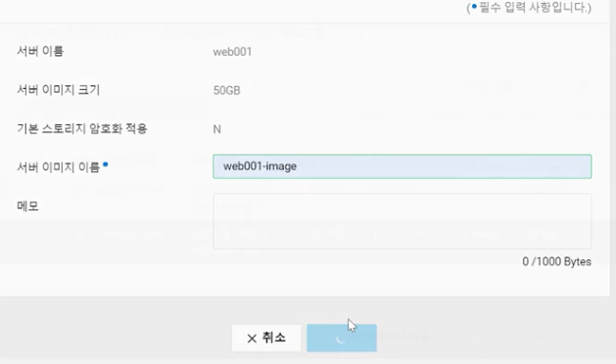Click the 필수 입력 사항입니다 notice
Viewport: 616px width, 364px height.
(529, 8)
